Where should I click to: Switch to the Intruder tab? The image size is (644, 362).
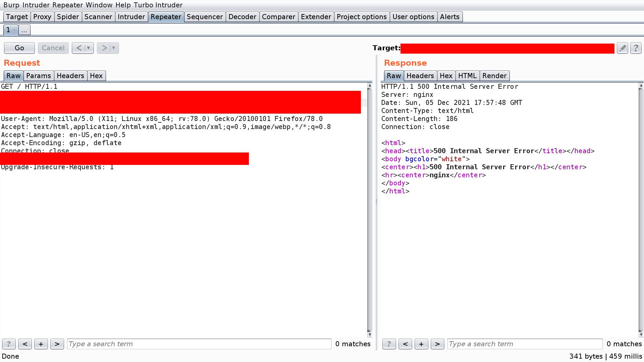[131, 17]
